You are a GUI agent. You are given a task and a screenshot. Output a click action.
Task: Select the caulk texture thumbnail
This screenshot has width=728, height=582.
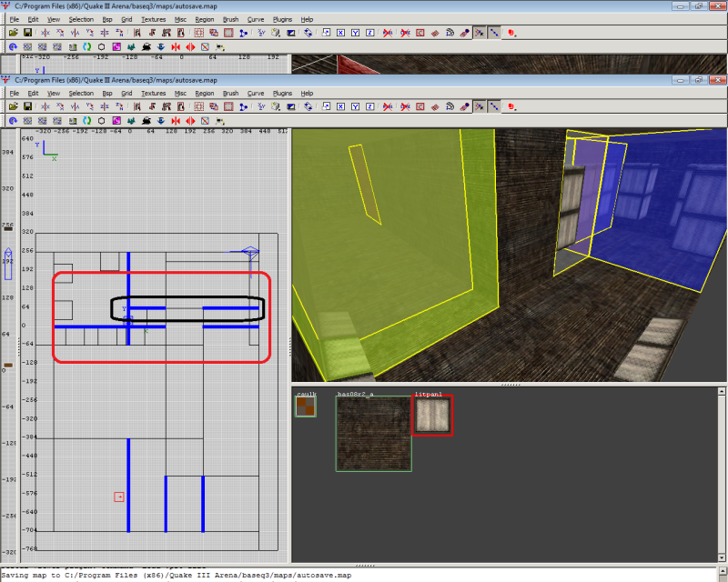click(306, 406)
